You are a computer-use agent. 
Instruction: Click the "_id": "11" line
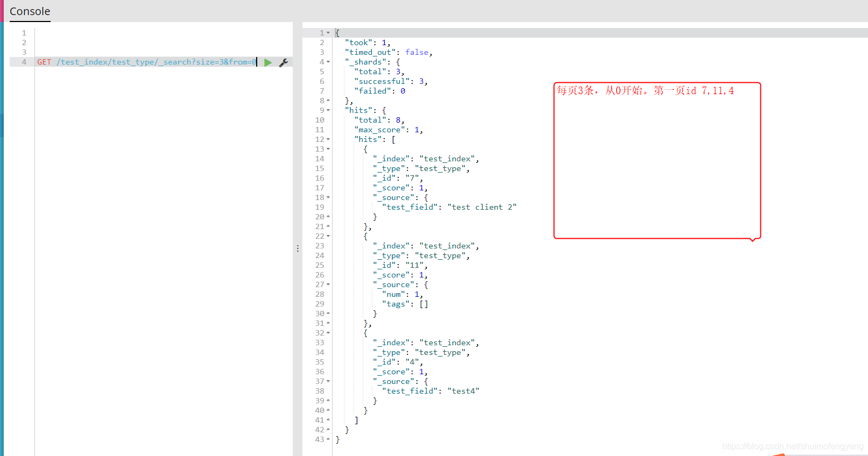(400, 265)
